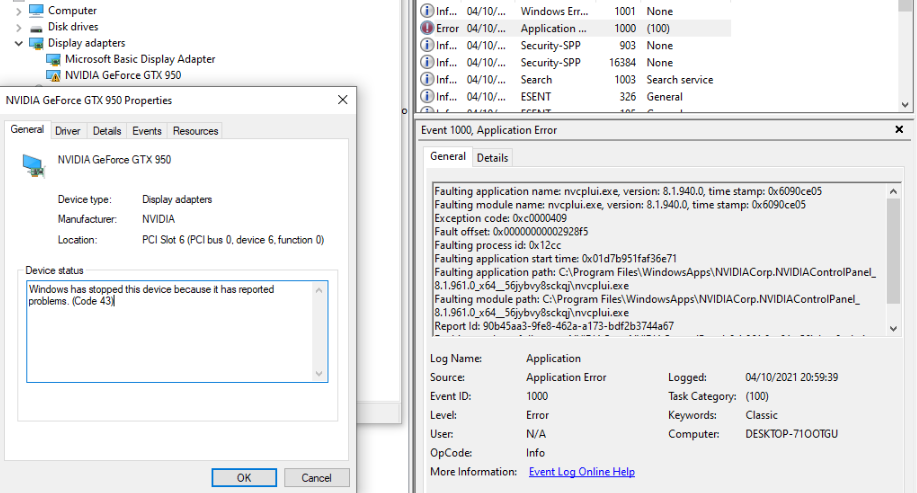Click the Logged date value 04/10/2021 20:59:39
Screen dimensions: 917x493
coord(791,377)
